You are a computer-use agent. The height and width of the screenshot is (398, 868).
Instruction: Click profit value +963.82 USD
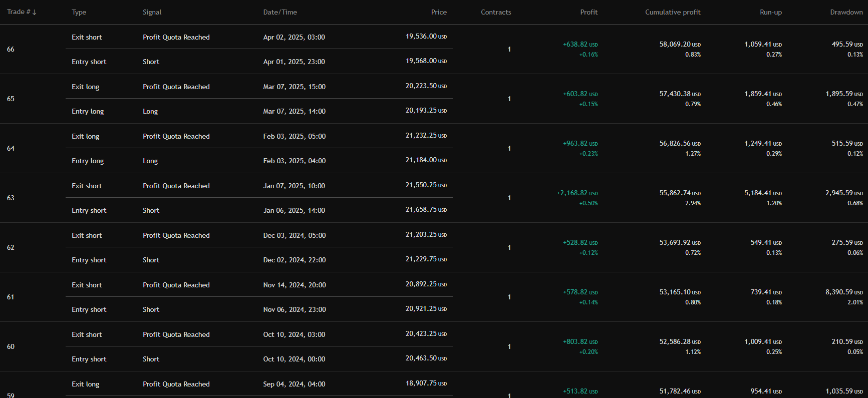(581, 143)
